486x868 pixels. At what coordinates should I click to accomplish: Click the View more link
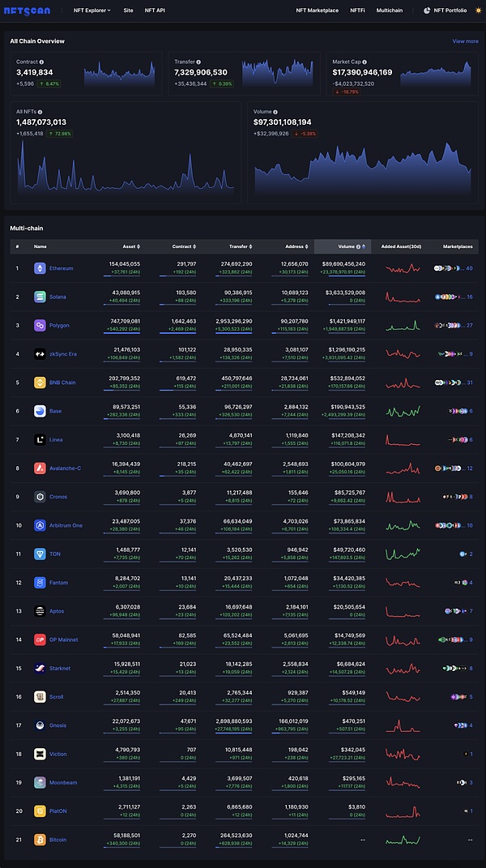click(465, 41)
